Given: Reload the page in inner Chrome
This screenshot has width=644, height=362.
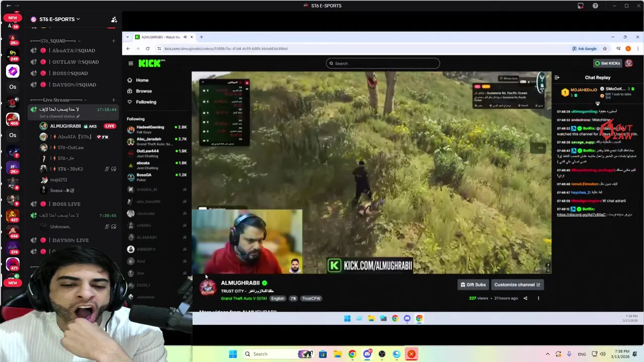Looking at the screenshot, I should (147, 49).
